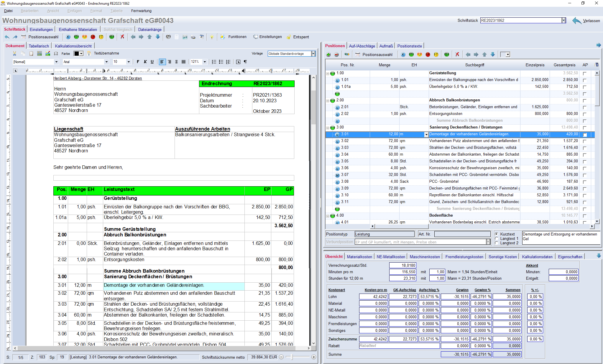The width and height of the screenshot is (603, 364).
Task: Click the black Farbe color swatch
Action: (76, 53)
